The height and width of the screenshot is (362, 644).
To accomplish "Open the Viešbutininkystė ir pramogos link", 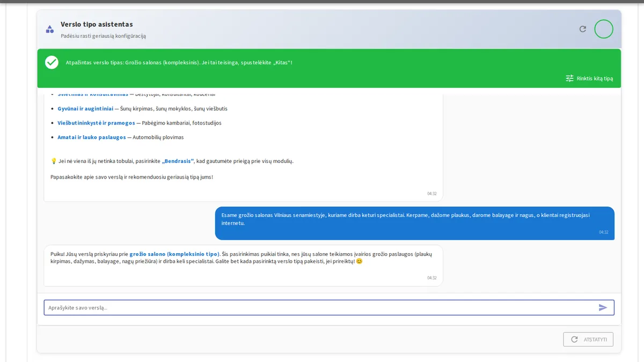I will pos(96,123).
